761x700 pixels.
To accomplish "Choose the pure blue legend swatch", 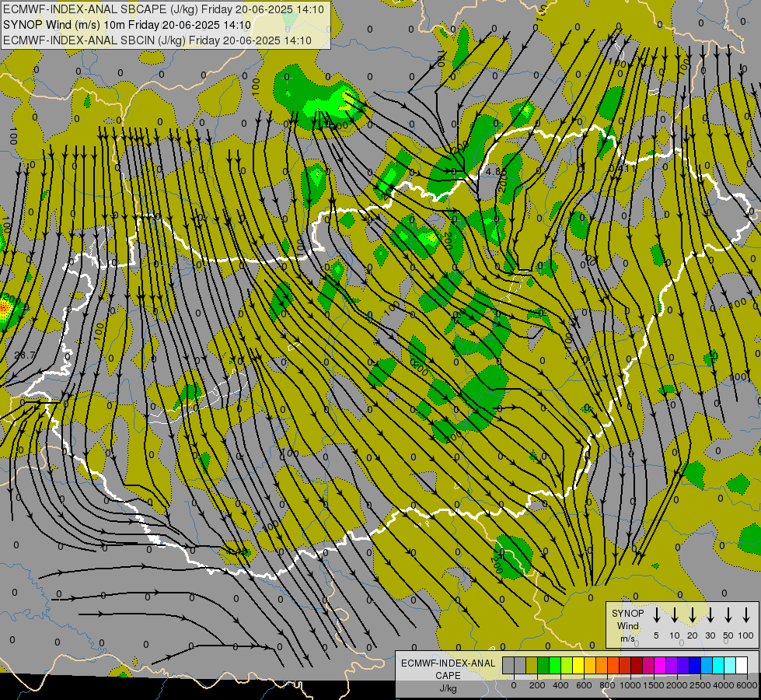I will click(x=694, y=665).
